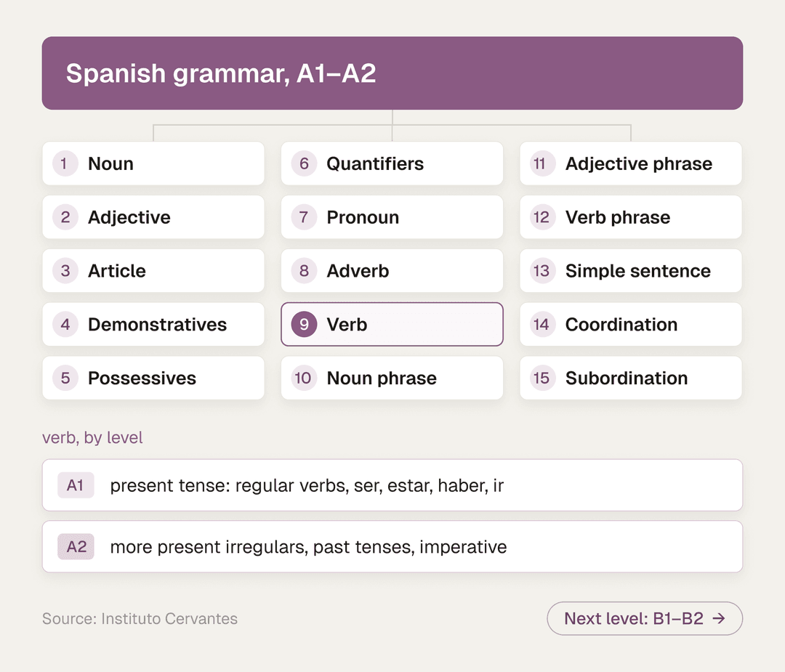
Task: Click the A1 level badge
Action: click(x=76, y=485)
